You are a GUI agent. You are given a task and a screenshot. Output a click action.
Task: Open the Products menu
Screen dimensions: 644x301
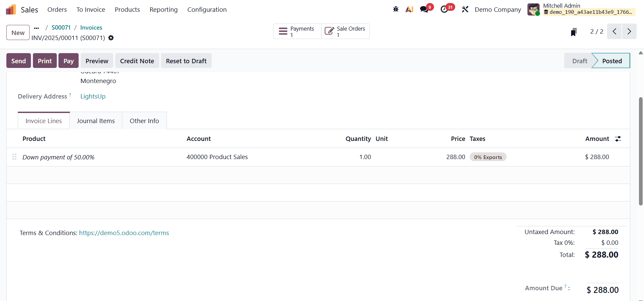coord(127,9)
